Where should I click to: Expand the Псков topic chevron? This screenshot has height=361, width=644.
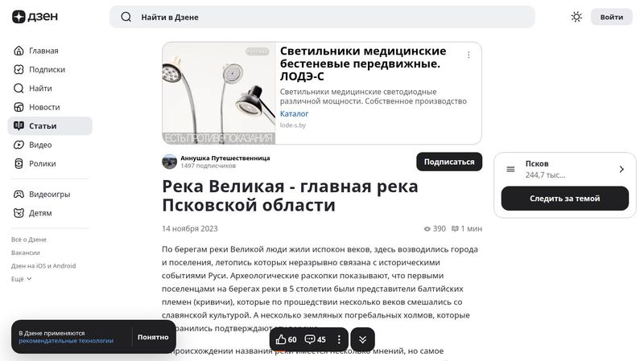[621, 169]
